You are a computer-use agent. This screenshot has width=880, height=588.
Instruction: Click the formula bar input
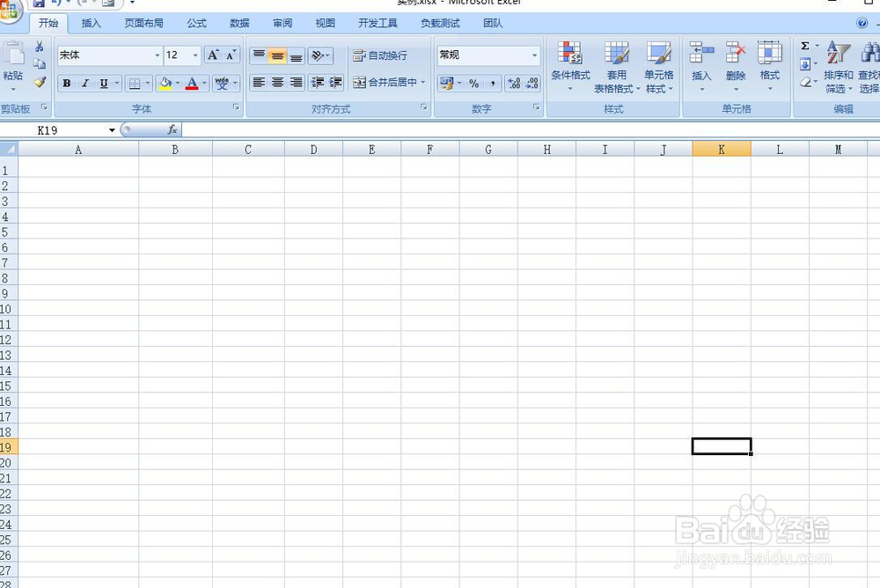(531, 130)
